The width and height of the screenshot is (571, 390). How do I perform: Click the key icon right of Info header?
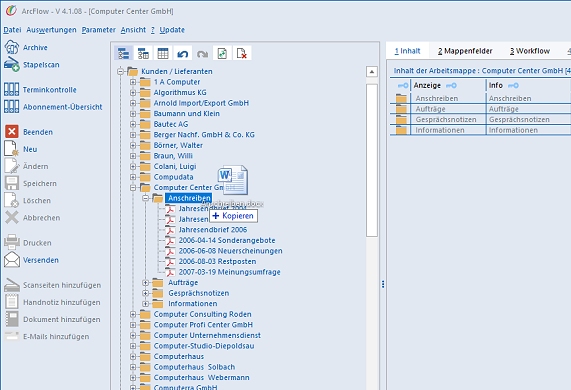[513, 85]
